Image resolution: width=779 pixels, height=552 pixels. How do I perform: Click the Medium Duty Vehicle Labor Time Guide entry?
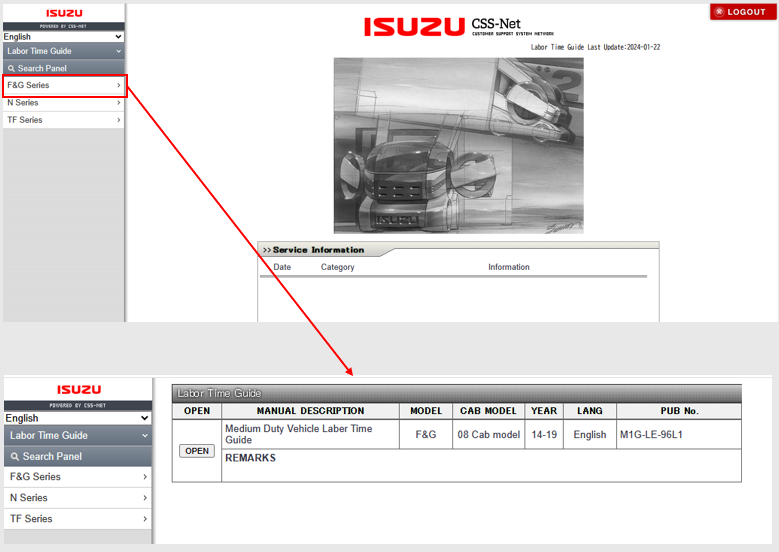(x=298, y=434)
